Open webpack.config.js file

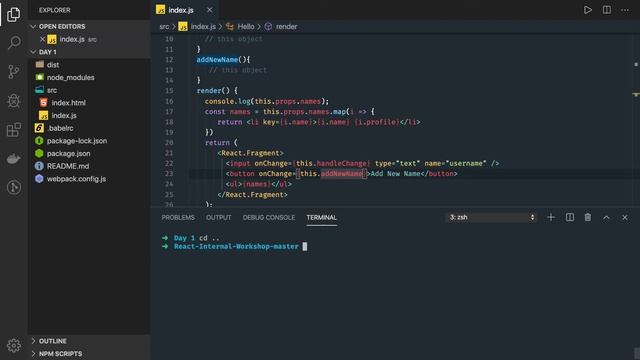[76, 178]
